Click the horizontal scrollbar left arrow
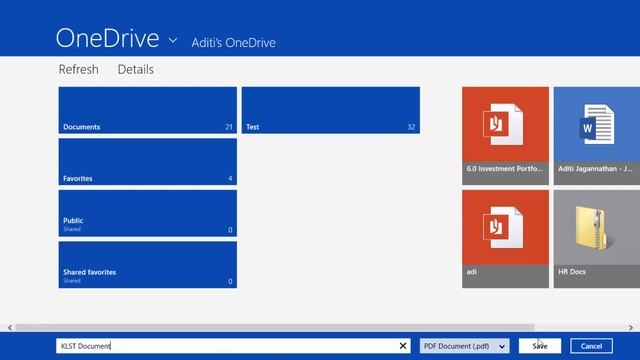The height and width of the screenshot is (360, 640). 10,327
